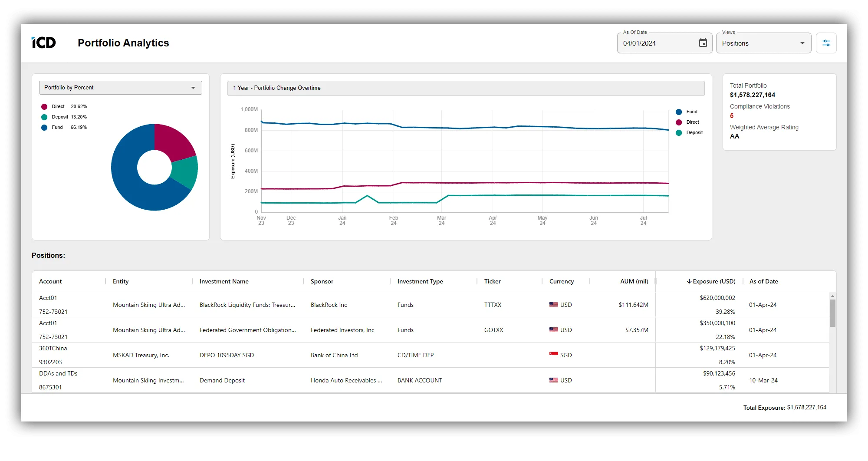The image size is (868, 461).
Task: Open the 1 Year Portfolio Change Overtime selector
Action: [465, 88]
